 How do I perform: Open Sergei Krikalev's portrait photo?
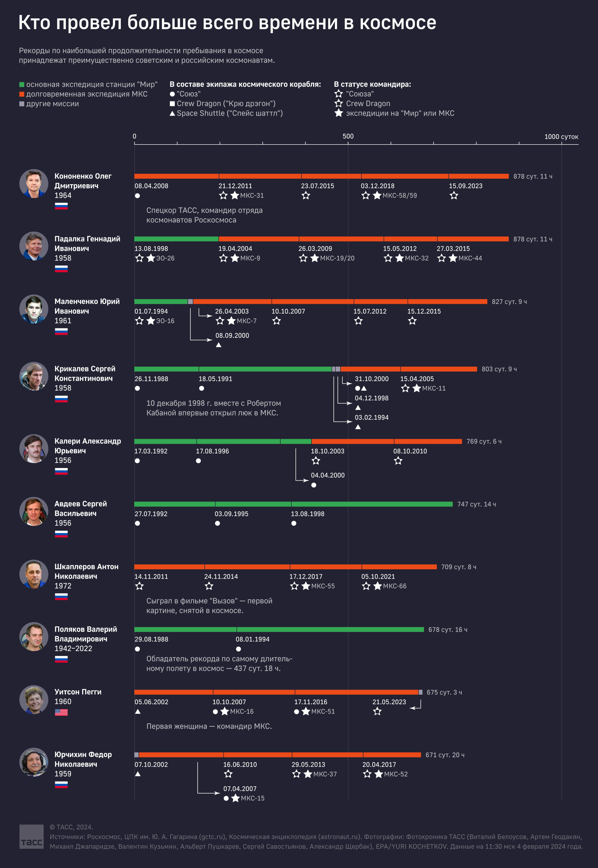click(34, 376)
